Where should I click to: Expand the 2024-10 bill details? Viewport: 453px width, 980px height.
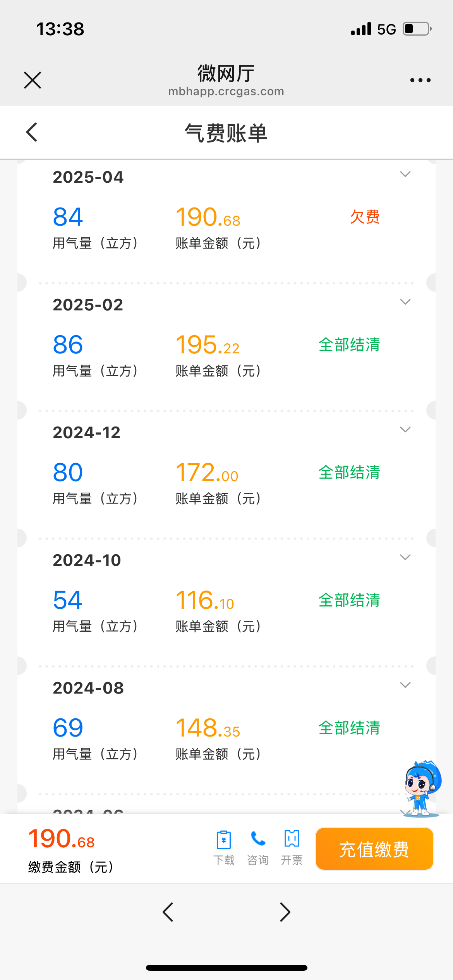[405, 557]
